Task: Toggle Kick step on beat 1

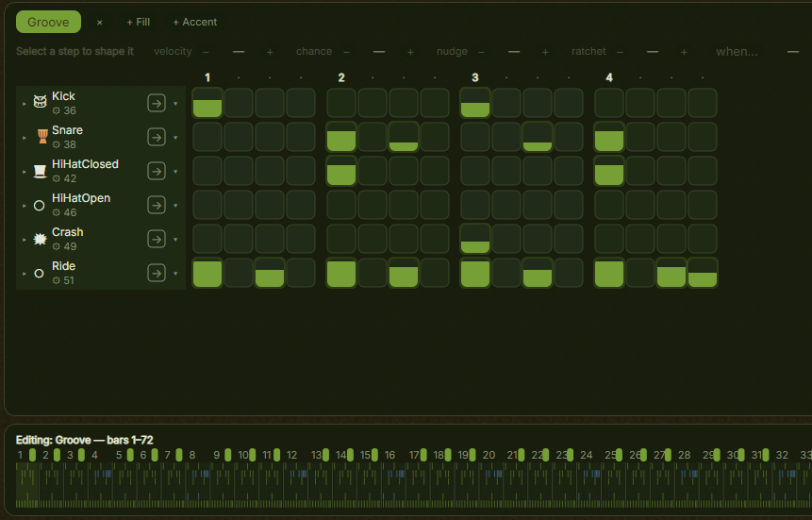Action: (207, 103)
